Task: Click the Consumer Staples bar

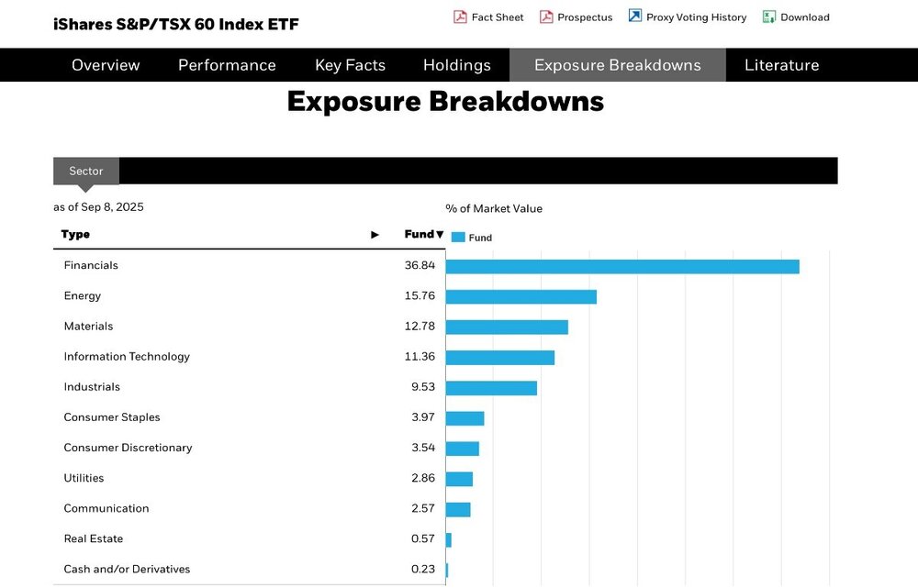Action: (x=465, y=419)
